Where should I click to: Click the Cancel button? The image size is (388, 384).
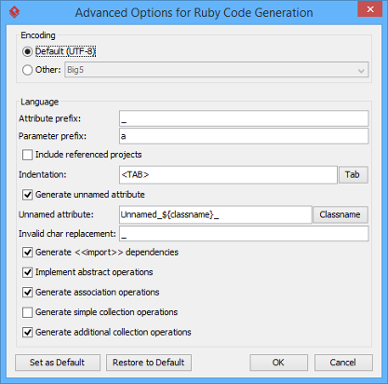click(x=343, y=362)
